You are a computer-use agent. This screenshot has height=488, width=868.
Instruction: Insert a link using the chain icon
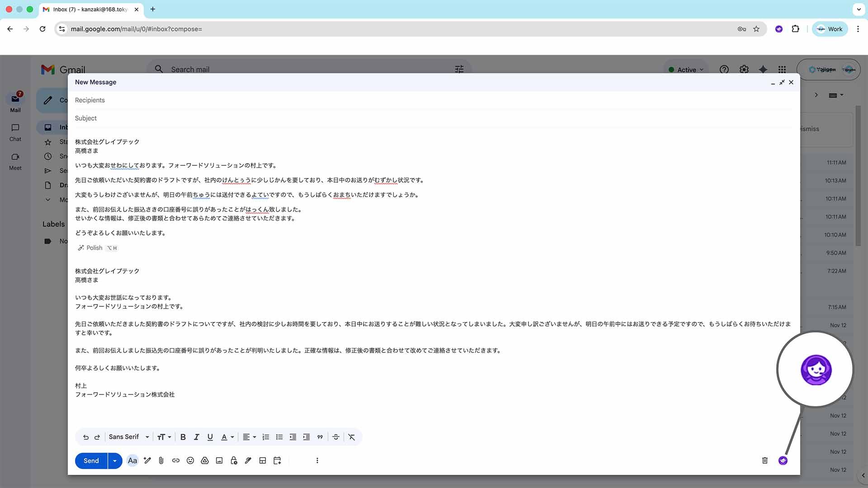(x=176, y=460)
